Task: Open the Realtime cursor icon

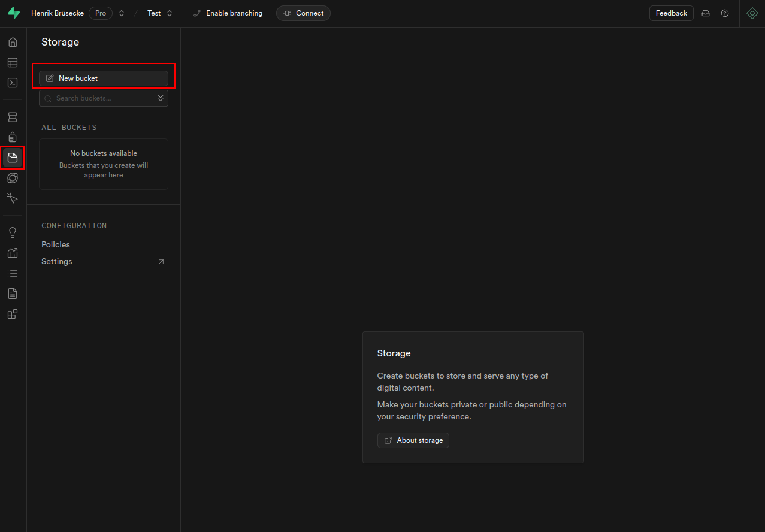Action: click(13, 198)
